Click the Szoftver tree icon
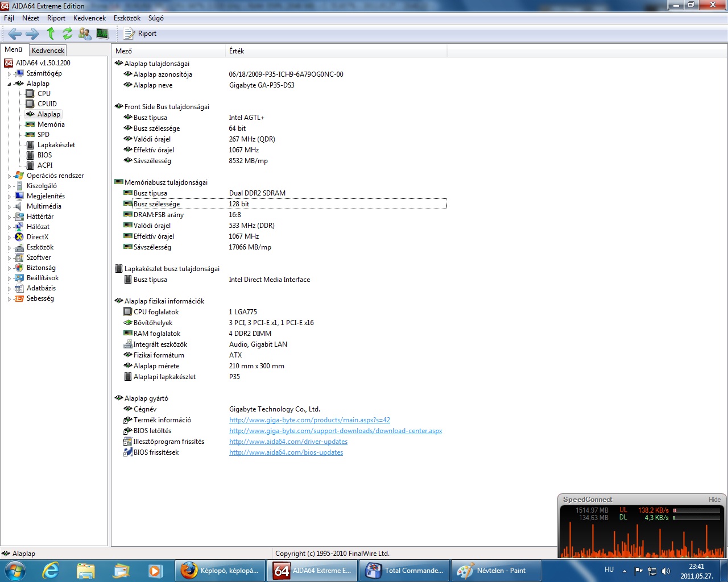The height and width of the screenshot is (582, 728). [x=19, y=257]
